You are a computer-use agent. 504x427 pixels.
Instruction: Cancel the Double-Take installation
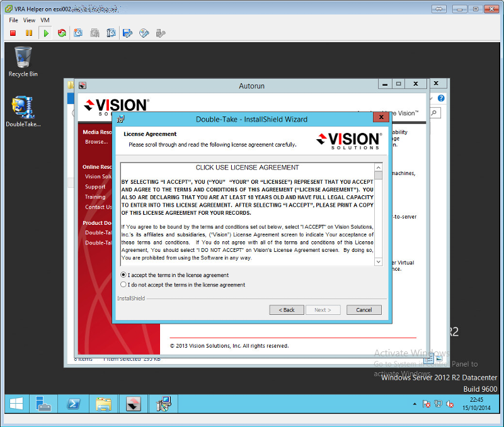(364, 310)
